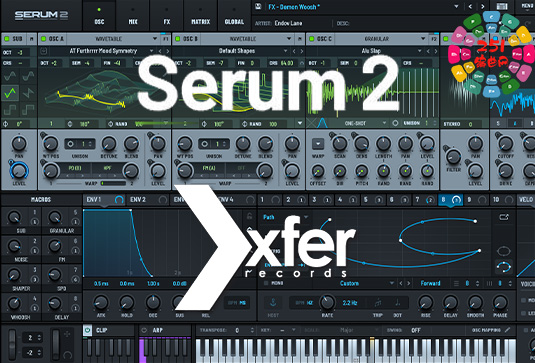Click the OSC A UNISON voice stepper

click(x=90, y=144)
